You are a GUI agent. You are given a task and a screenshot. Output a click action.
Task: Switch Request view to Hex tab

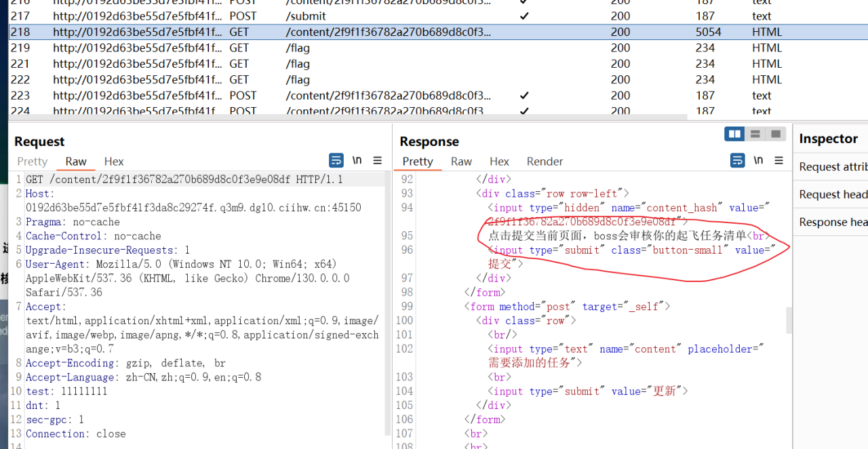point(114,161)
